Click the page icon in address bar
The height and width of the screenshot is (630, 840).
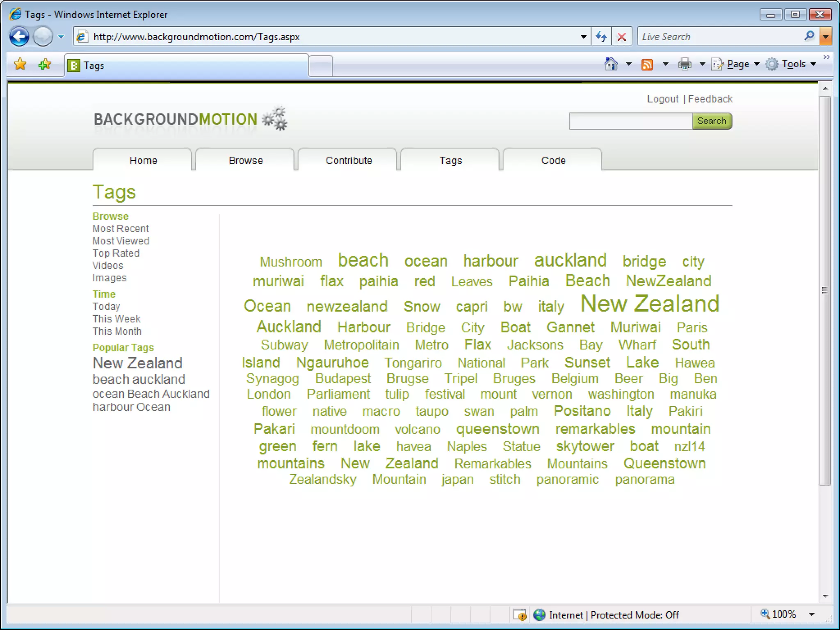[x=82, y=37]
